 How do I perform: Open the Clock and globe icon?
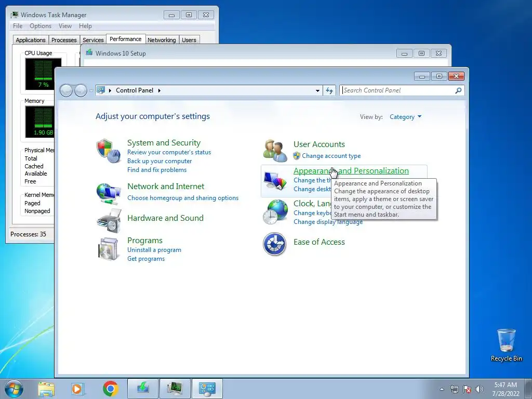275,212
